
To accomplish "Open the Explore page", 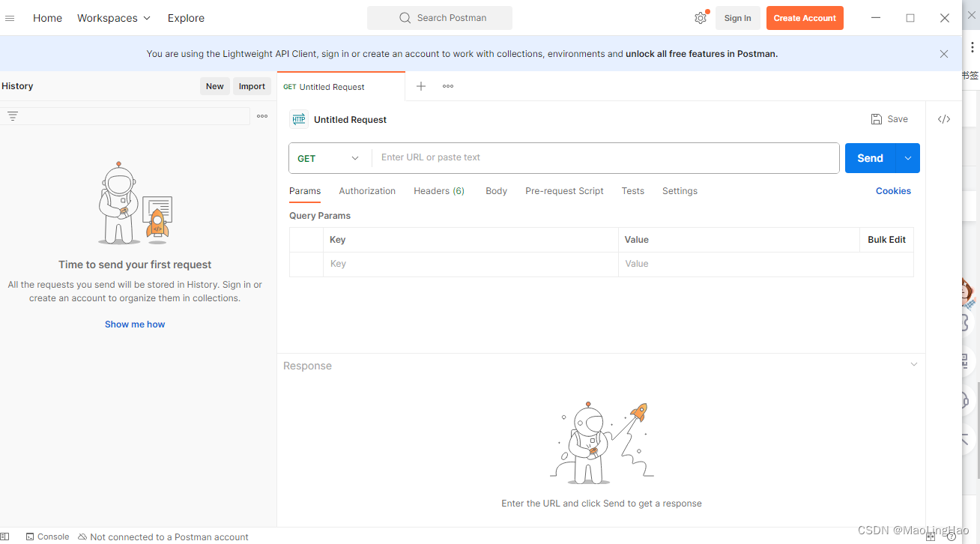I will point(186,18).
